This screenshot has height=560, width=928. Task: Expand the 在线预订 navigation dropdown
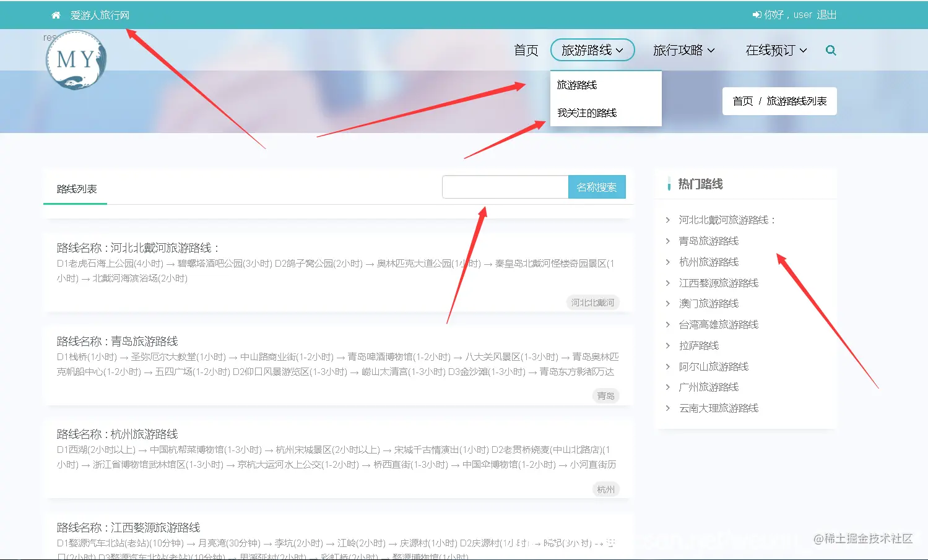(x=776, y=50)
